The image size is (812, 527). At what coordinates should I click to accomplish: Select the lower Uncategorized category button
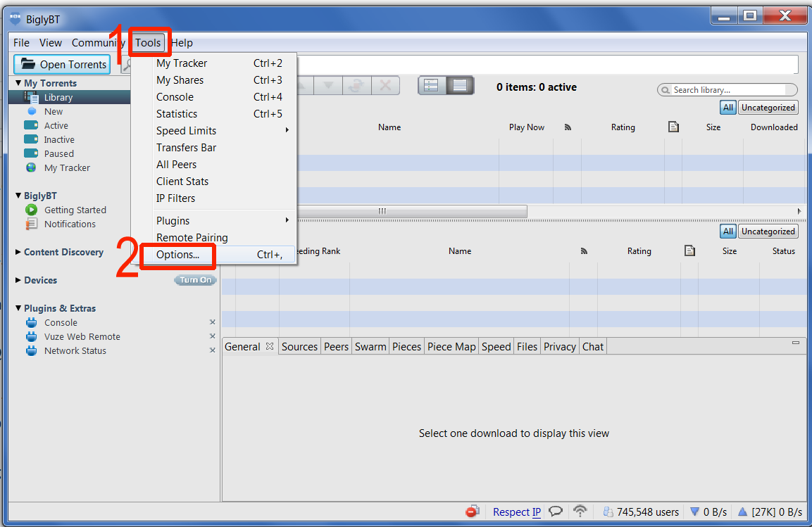[768, 231]
